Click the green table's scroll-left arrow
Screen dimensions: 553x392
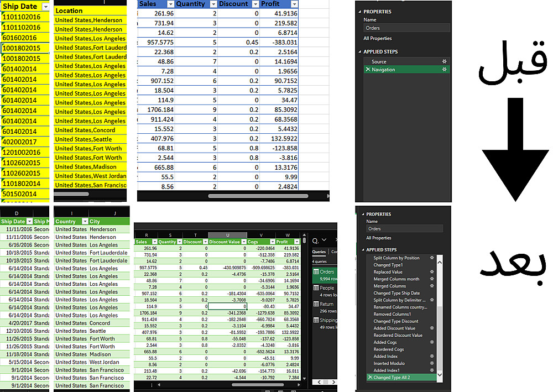[x=159, y=385]
